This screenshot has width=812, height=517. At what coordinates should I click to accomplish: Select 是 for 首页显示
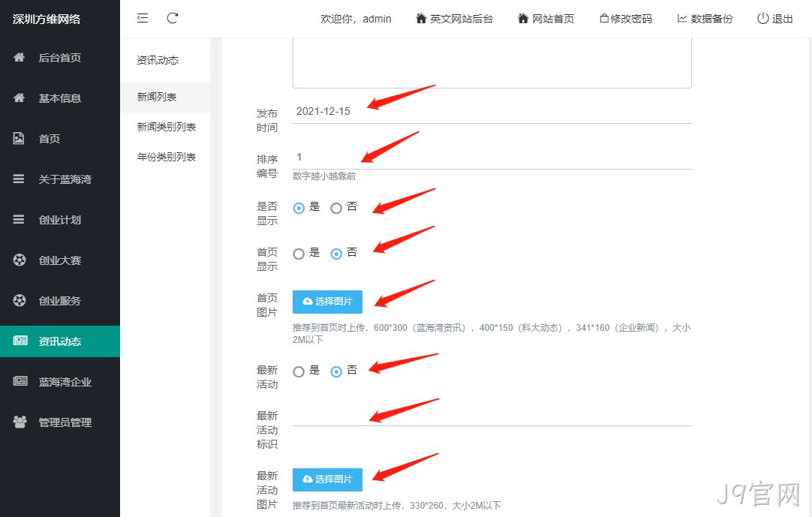point(299,254)
